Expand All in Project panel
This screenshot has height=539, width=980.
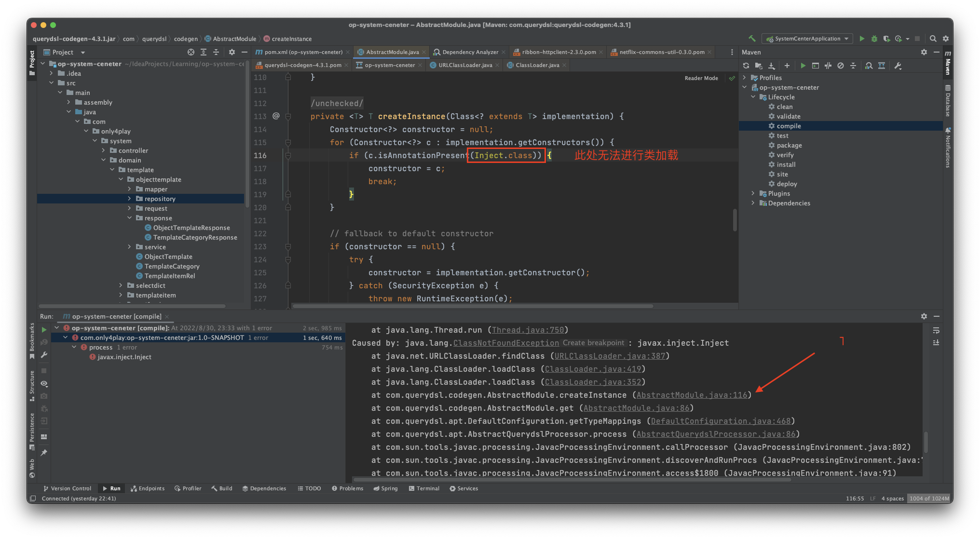[204, 52]
